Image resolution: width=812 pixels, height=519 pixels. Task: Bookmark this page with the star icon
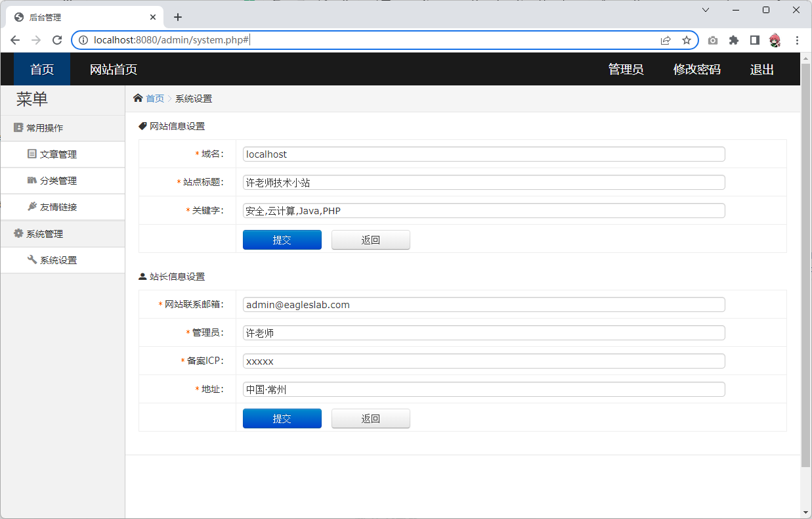click(687, 40)
